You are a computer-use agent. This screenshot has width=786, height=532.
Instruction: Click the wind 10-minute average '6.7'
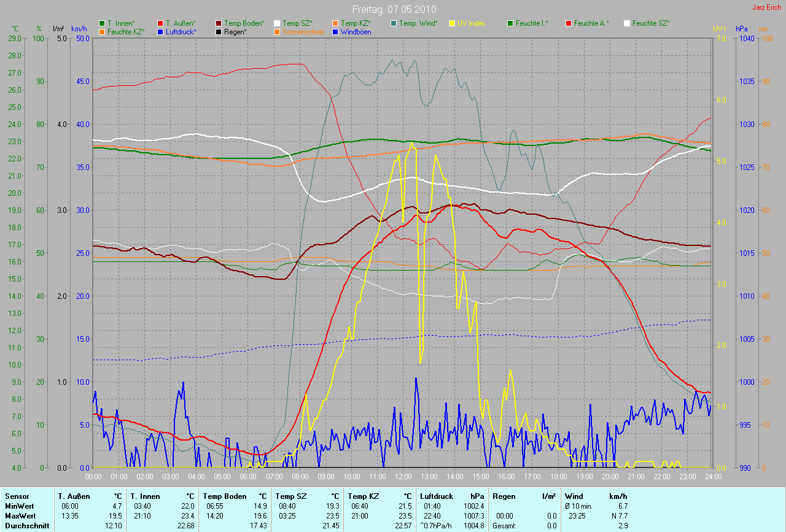tap(623, 506)
